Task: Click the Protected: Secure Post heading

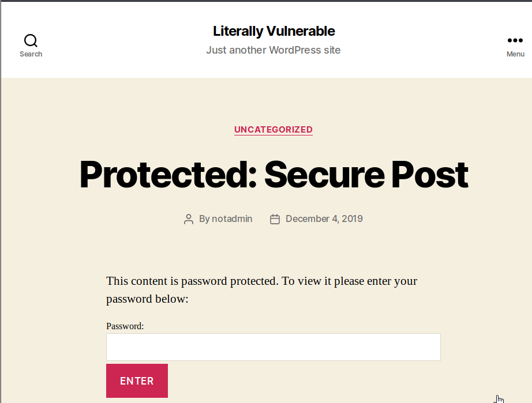Action: pyautogui.click(x=274, y=175)
